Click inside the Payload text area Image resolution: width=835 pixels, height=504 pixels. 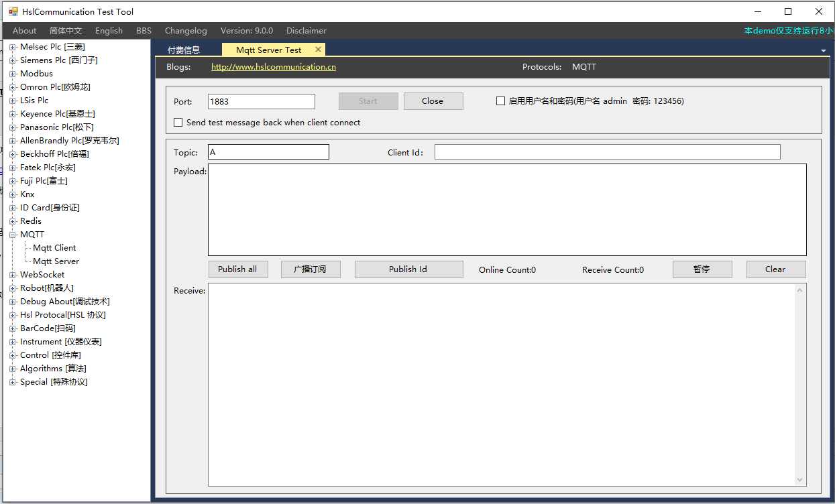click(x=507, y=210)
